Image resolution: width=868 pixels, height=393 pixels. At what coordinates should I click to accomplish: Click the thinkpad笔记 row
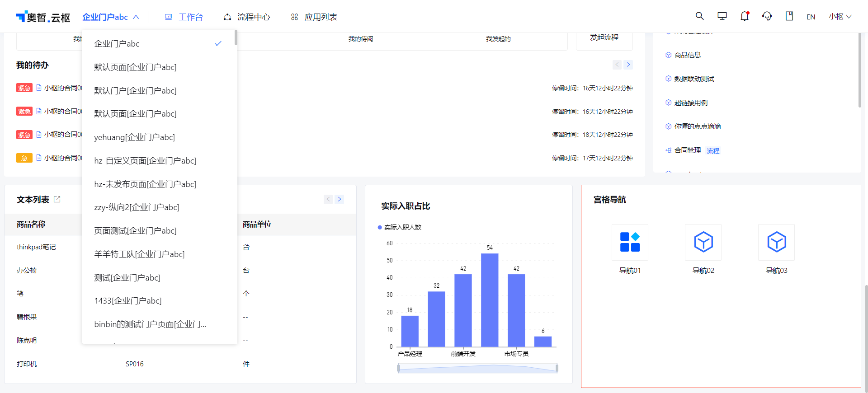(180, 247)
